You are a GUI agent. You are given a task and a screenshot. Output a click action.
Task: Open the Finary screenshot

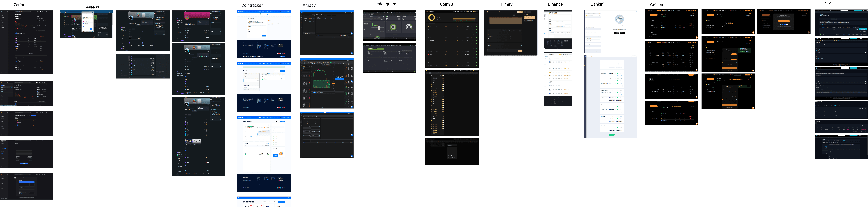tap(511, 33)
